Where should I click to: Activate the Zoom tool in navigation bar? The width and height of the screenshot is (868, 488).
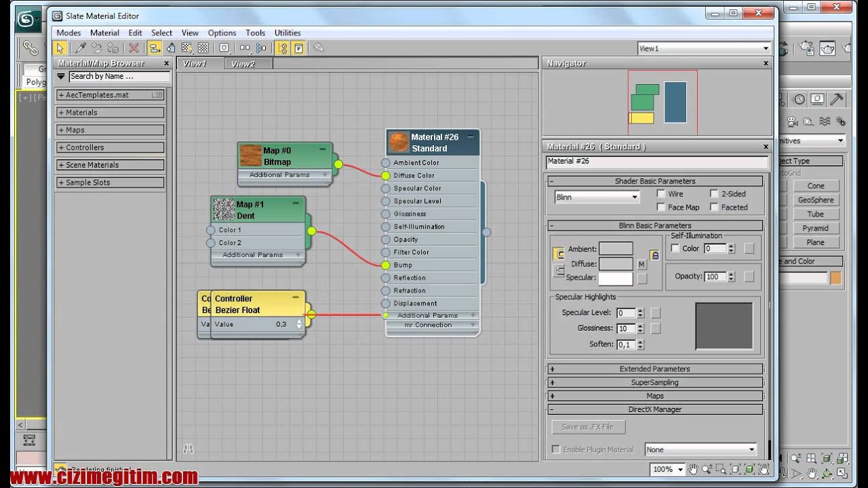(x=707, y=469)
